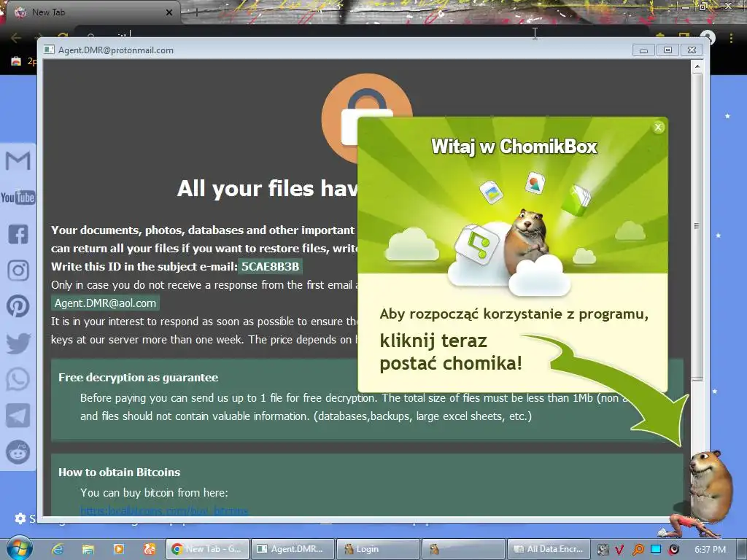Open the YouTube shortcut in the sidebar
Image resolution: width=747 pixels, height=560 pixels.
pos(18,197)
